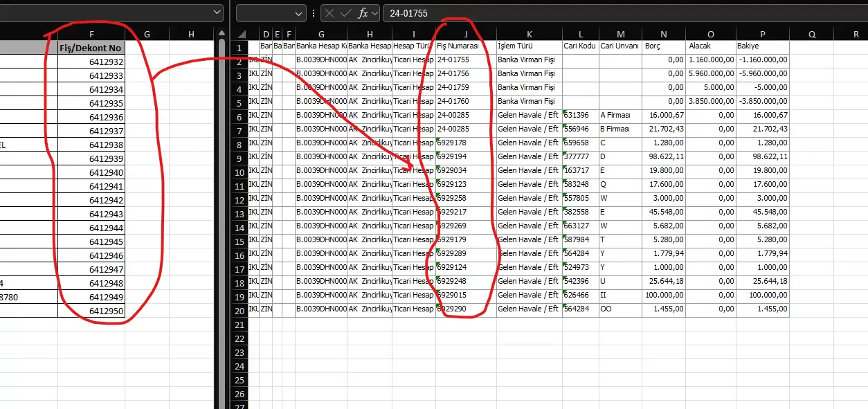
Task: Select column N header
Action: pos(664,34)
